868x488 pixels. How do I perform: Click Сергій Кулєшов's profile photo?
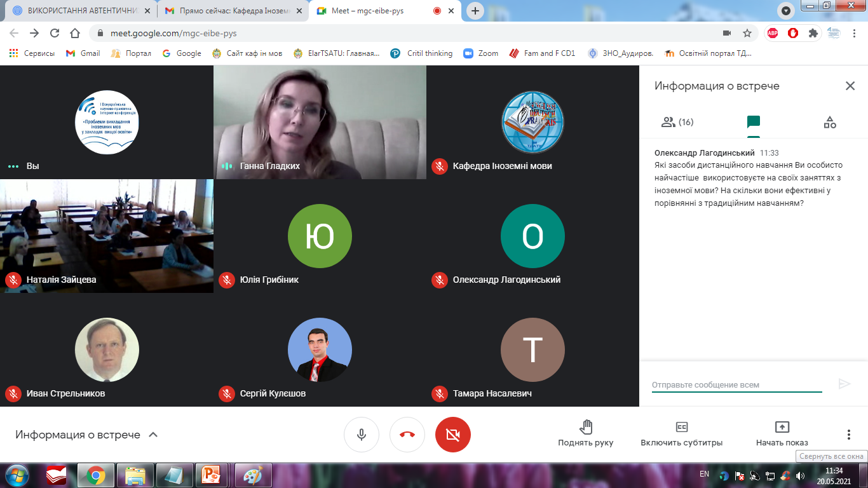[320, 349]
